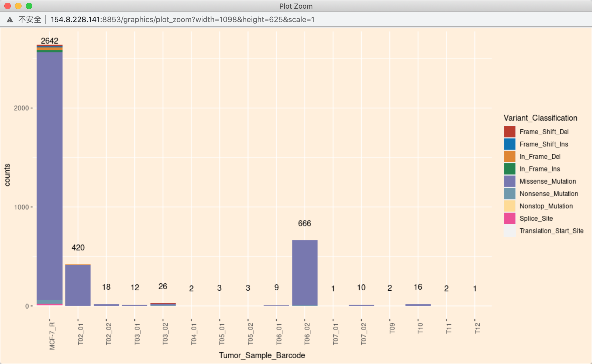Image resolution: width=592 pixels, height=364 pixels.
Task: Click the In_Frame_Del legend label
Action: coord(540,157)
